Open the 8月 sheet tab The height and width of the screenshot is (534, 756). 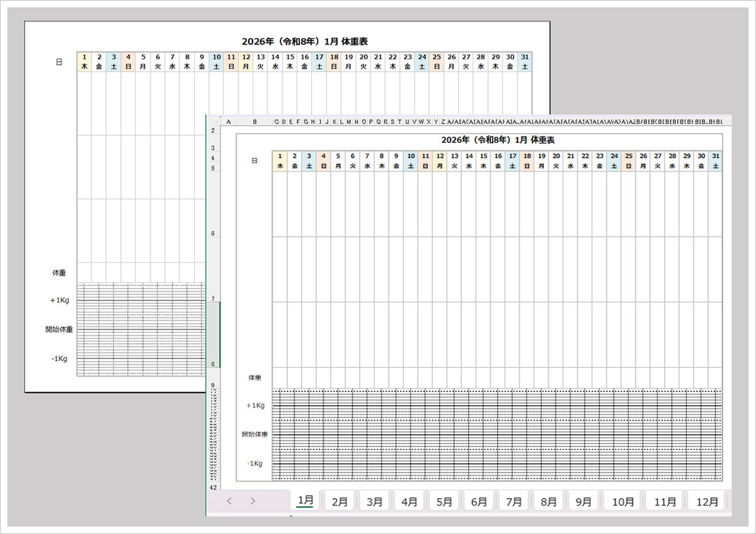pyautogui.click(x=548, y=502)
